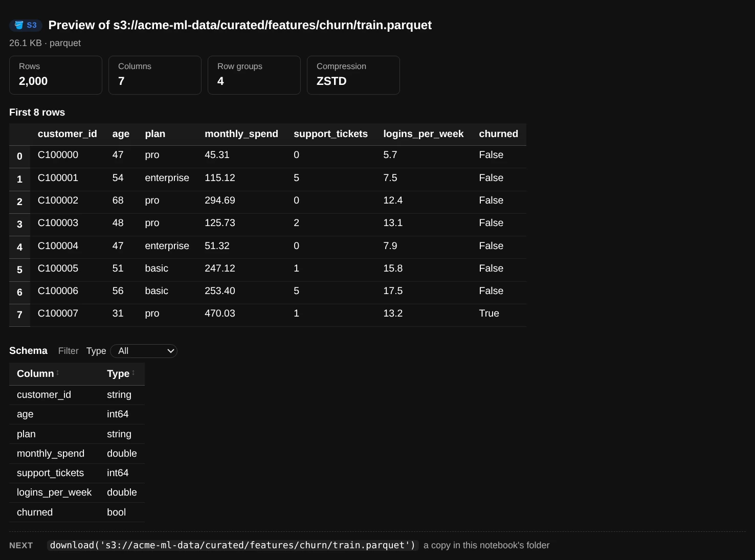The height and width of the screenshot is (560, 755).
Task: Click the support_tickets table column header
Action: [330, 134]
